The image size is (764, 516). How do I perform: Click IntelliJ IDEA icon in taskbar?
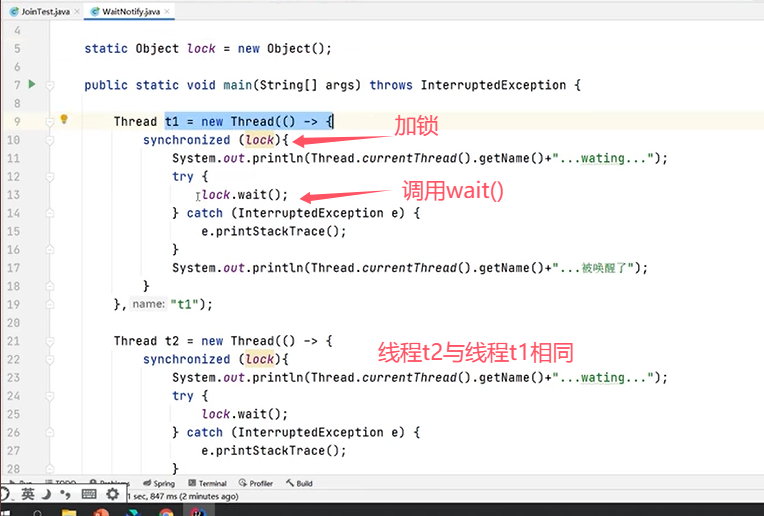pyautogui.click(x=198, y=512)
